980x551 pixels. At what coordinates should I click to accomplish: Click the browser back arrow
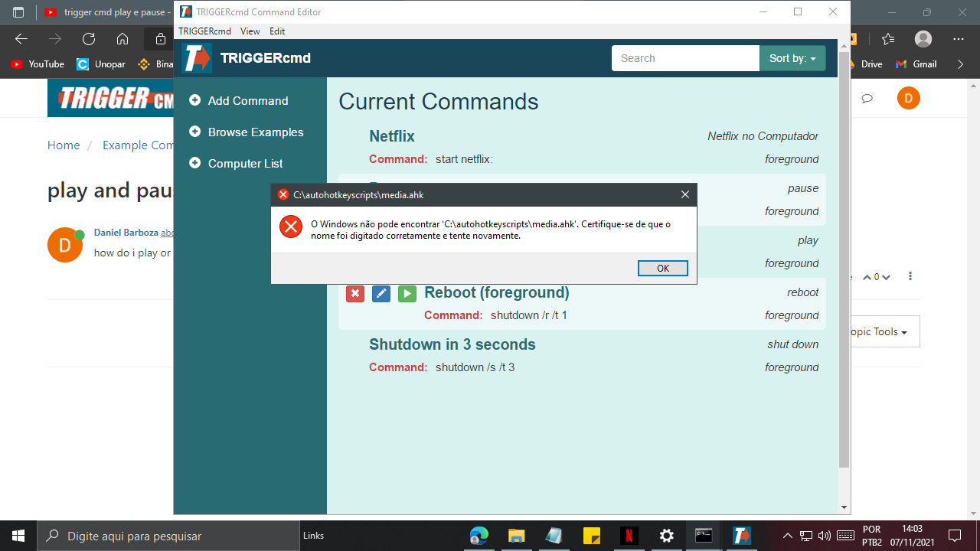21,39
